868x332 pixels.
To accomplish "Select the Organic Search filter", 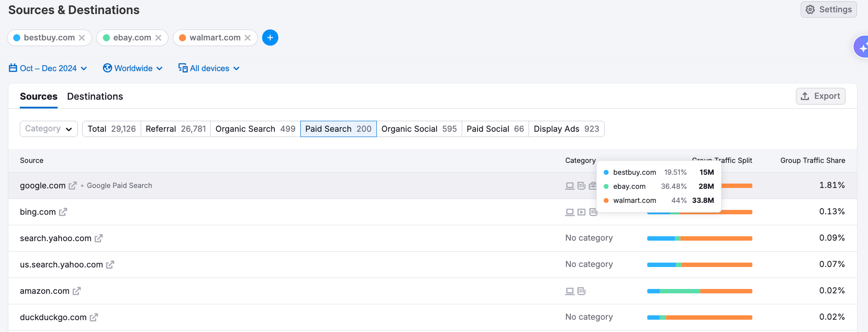I will (255, 129).
